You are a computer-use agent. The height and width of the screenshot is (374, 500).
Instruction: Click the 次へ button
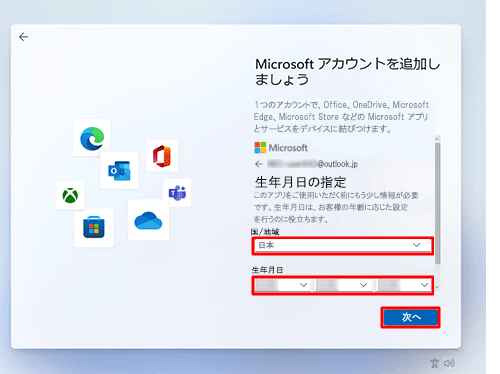coord(410,317)
